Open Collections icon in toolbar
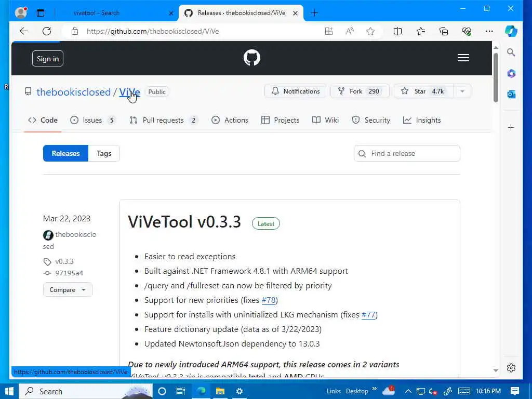 pyautogui.click(x=444, y=31)
